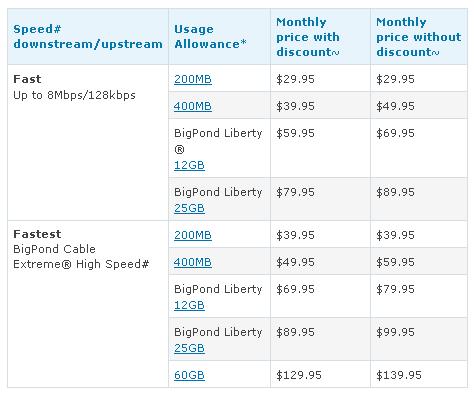Open the 400MB link under Fast plan
Image resolution: width=474 pixels, height=394 pixels.
(x=193, y=106)
